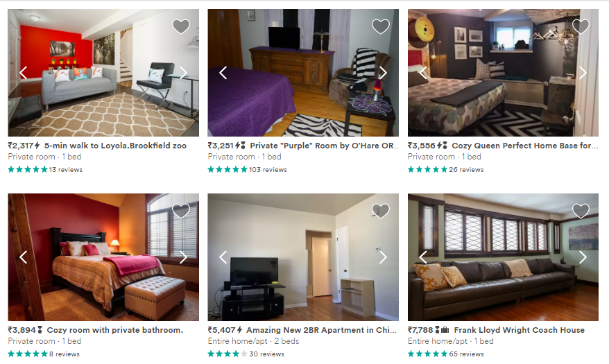Show previous photo of Purple Room listing

coord(223,73)
